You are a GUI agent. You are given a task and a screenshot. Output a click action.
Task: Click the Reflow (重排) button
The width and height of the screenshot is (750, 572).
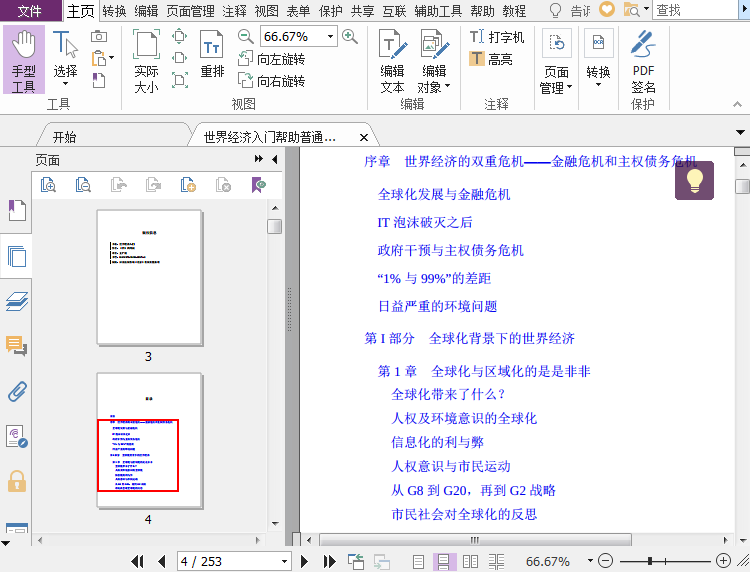click(x=212, y=54)
